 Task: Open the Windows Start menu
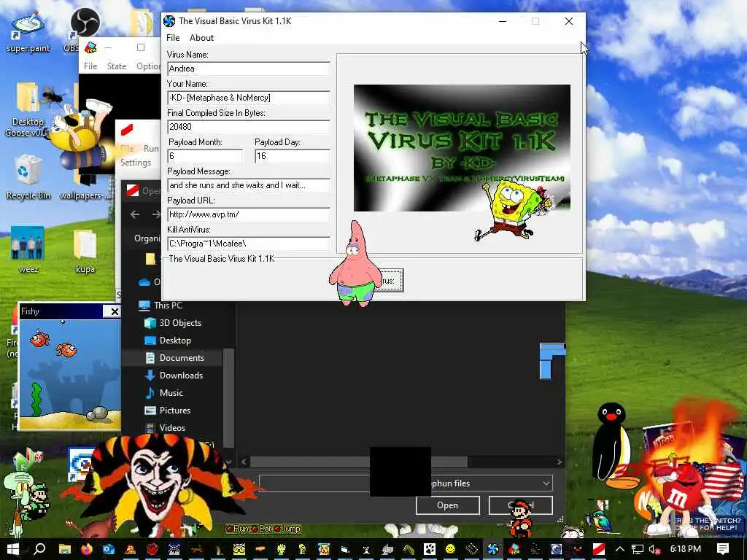(x=13, y=549)
